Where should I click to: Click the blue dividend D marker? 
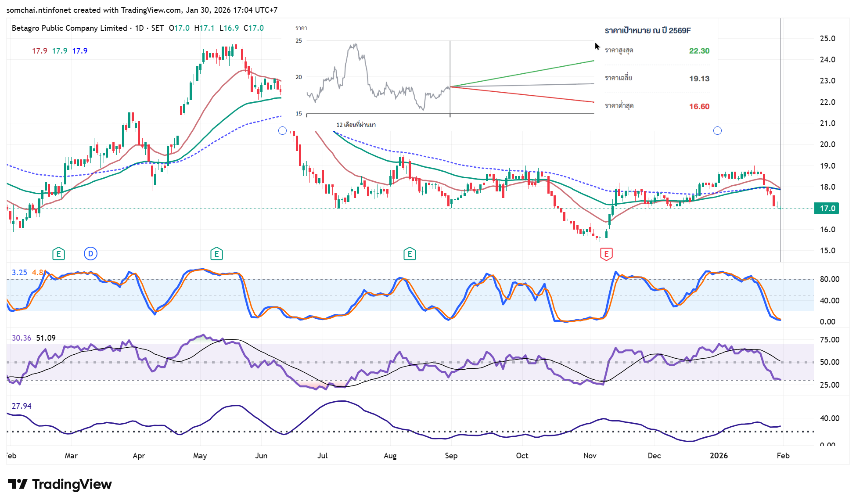tap(90, 253)
